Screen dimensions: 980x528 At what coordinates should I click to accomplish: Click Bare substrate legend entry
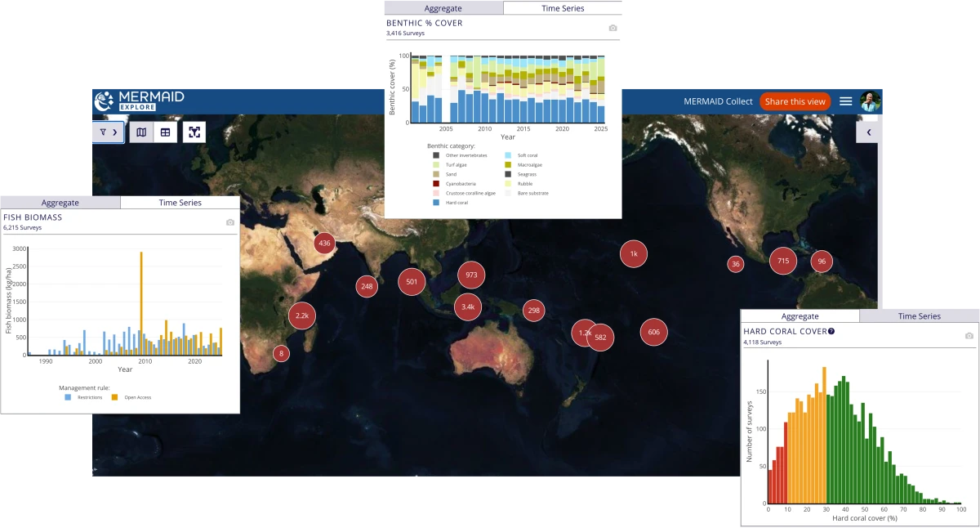[x=527, y=193]
